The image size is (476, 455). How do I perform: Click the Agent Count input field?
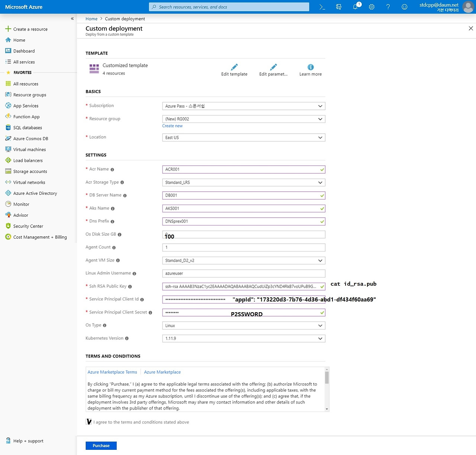point(244,248)
